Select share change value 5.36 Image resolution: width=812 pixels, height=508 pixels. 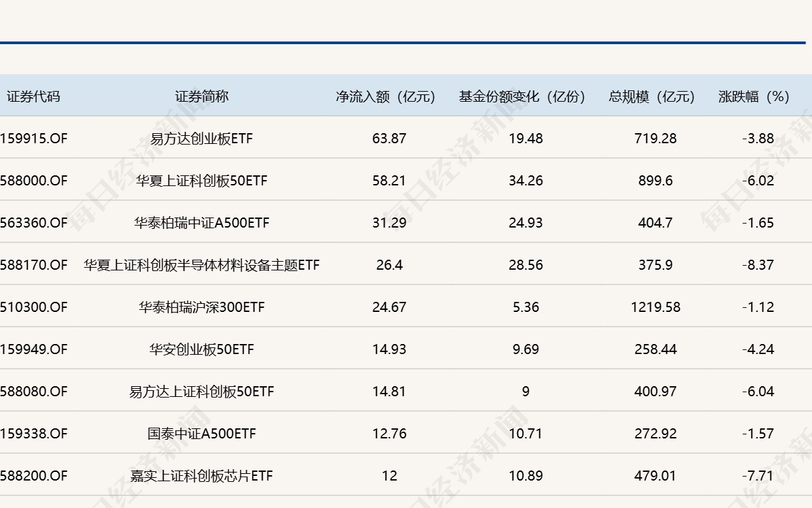coord(526,307)
